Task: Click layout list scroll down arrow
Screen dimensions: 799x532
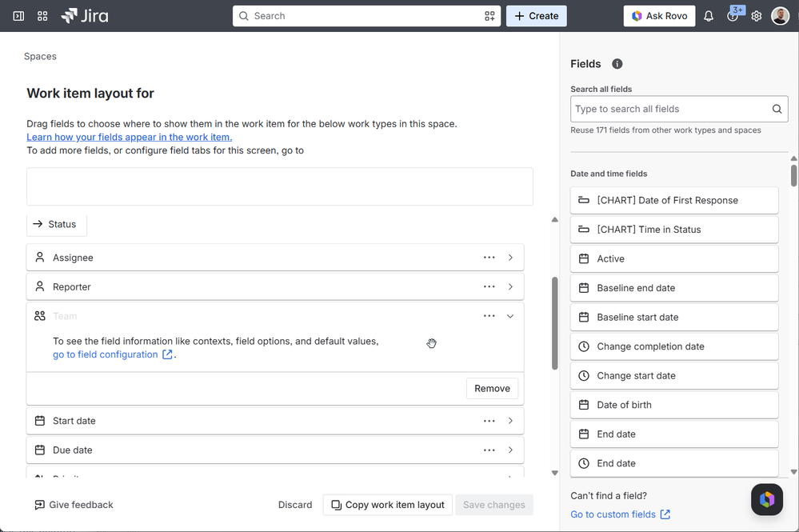Action: pyautogui.click(x=554, y=473)
